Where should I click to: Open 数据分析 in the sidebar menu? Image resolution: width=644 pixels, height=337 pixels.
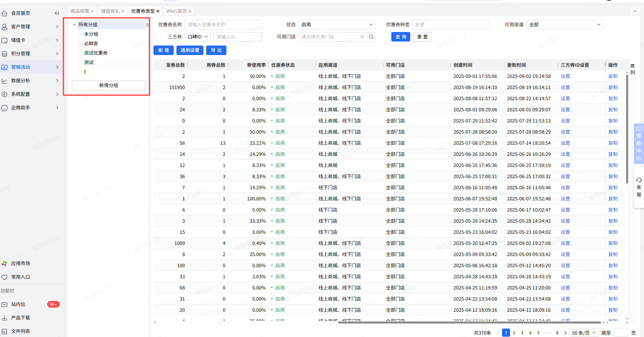(x=21, y=81)
